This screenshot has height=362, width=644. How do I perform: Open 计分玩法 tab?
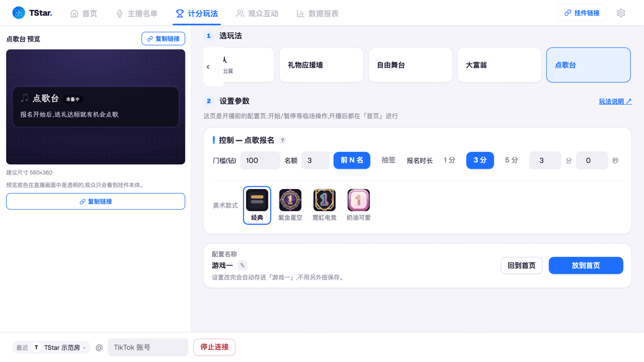(197, 14)
